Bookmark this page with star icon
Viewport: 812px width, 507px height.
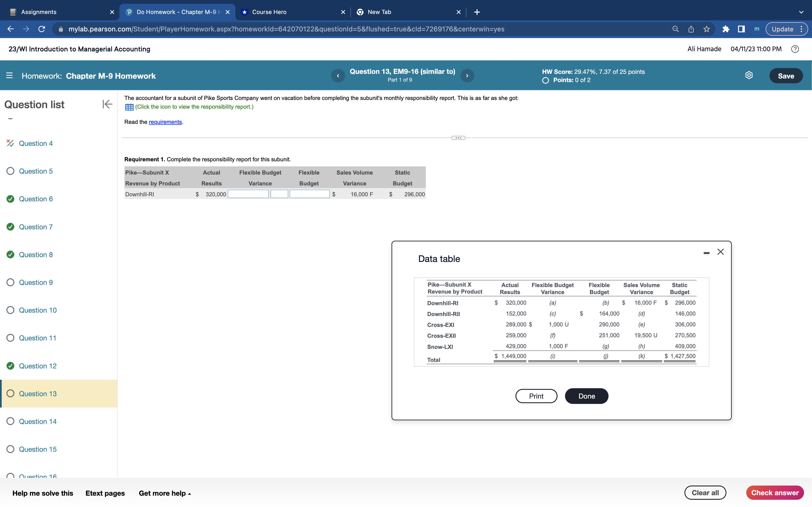[x=706, y=29]
